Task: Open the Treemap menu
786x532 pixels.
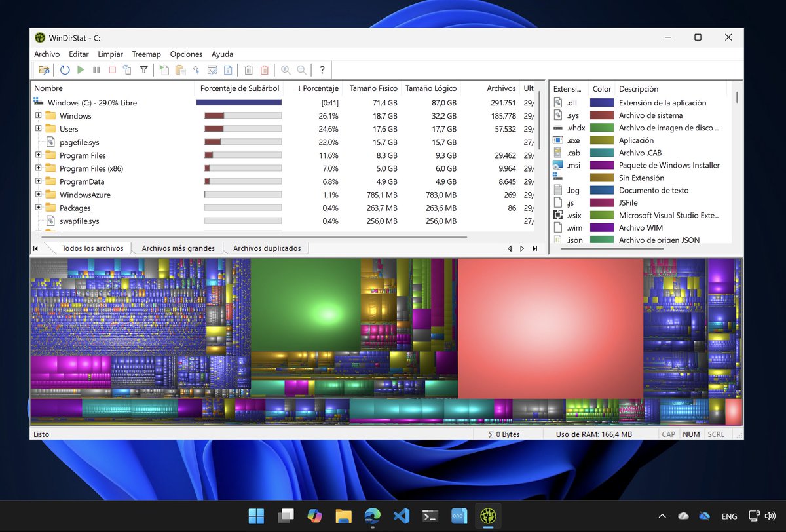Action: coord(147,54)
